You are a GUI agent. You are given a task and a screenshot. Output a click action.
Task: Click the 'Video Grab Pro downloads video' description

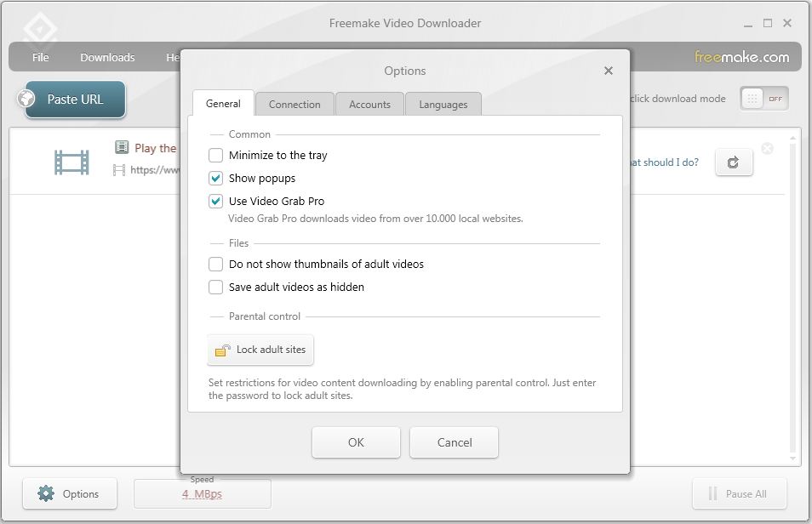pos(375,219)
